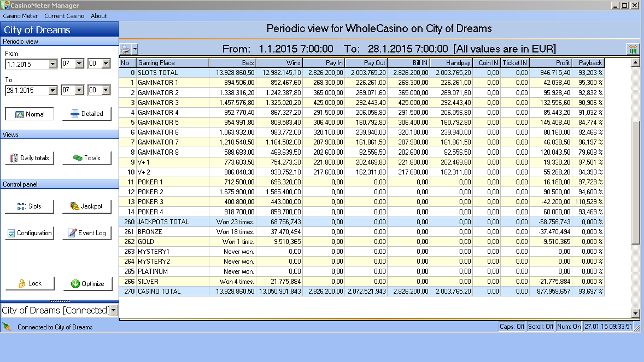Open the Configuration panel
Screen dimensions: 644x362
tap(30, 233)
